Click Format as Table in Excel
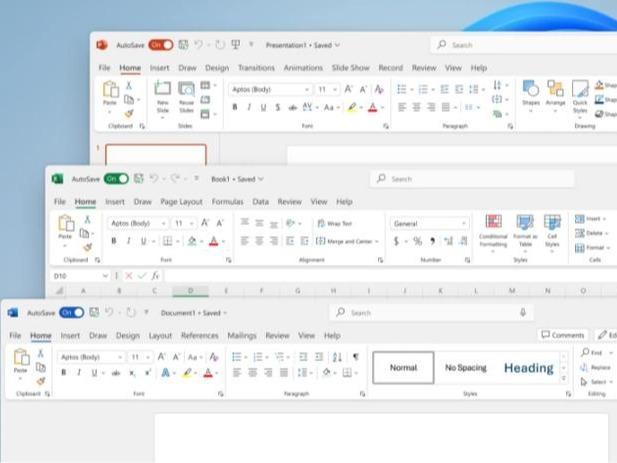Image resolution: width=617 pixels, height=463 pixels. tap(525, 223)
